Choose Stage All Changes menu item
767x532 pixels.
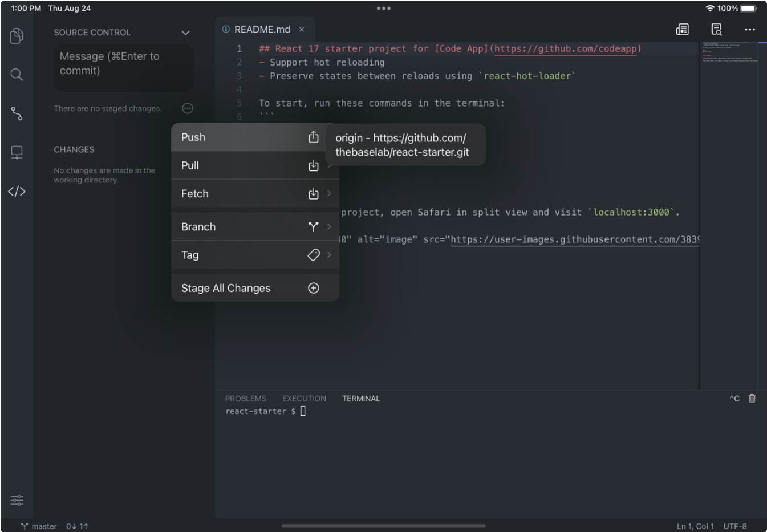pyautogui.click(x=255, y=288)
